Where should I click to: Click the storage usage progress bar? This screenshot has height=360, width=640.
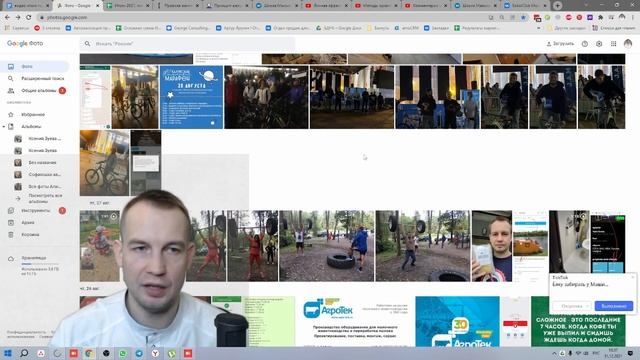[40, 264]
